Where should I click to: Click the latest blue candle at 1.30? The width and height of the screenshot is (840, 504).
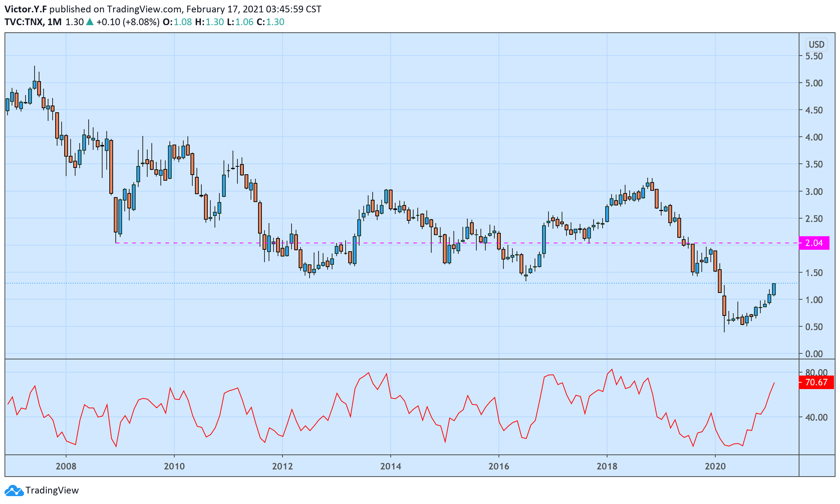click(x=774, y=289)
